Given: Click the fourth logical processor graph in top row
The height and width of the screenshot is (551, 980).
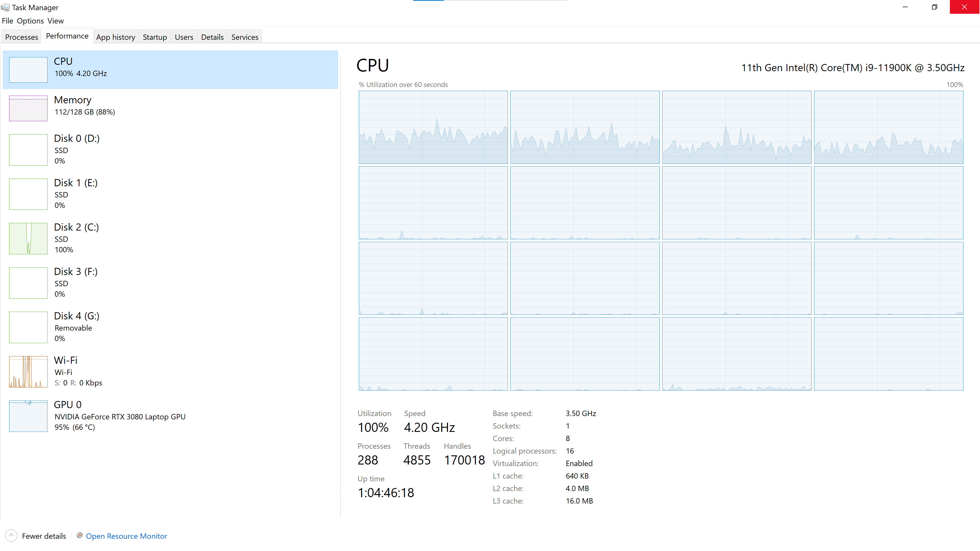Looking at the screenshot, I should pyautogui.click(x=888, y=127).
